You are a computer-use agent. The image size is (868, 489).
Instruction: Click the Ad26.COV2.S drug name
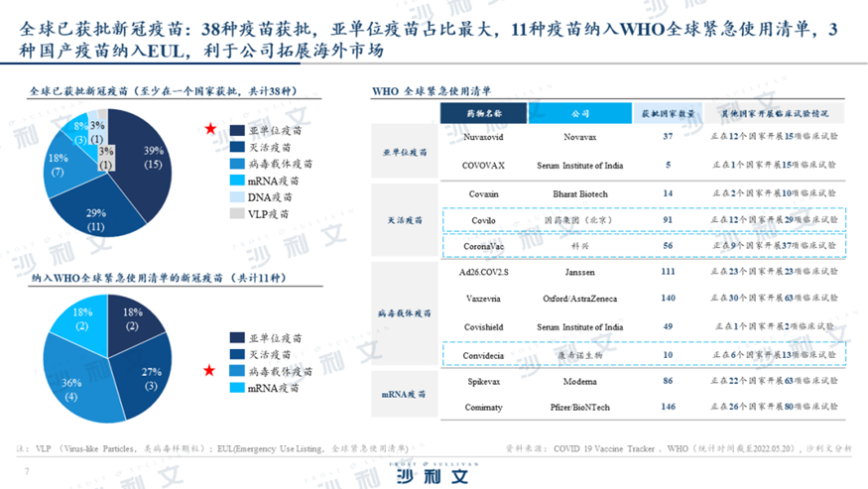tap(483, 272)
